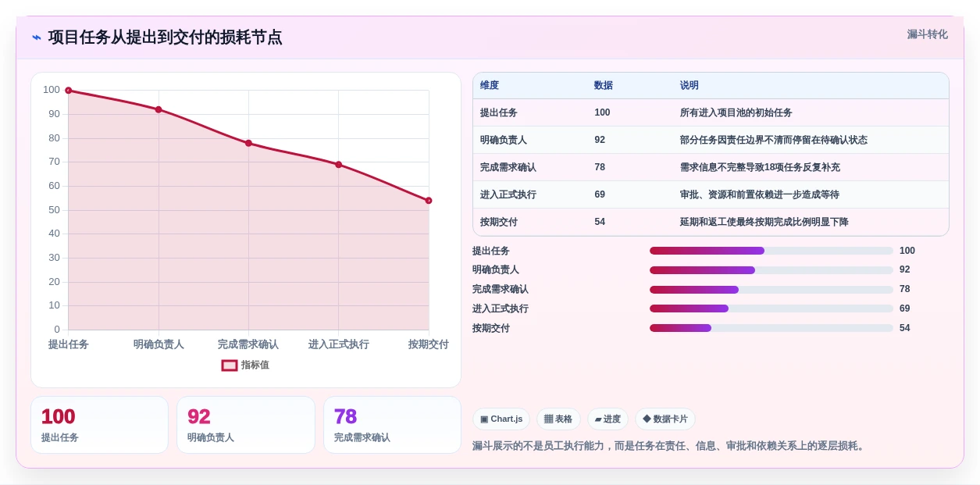Open the 78 完成需求确认 data card
This screenshot has width=980, height=485.
pos(392,425)
